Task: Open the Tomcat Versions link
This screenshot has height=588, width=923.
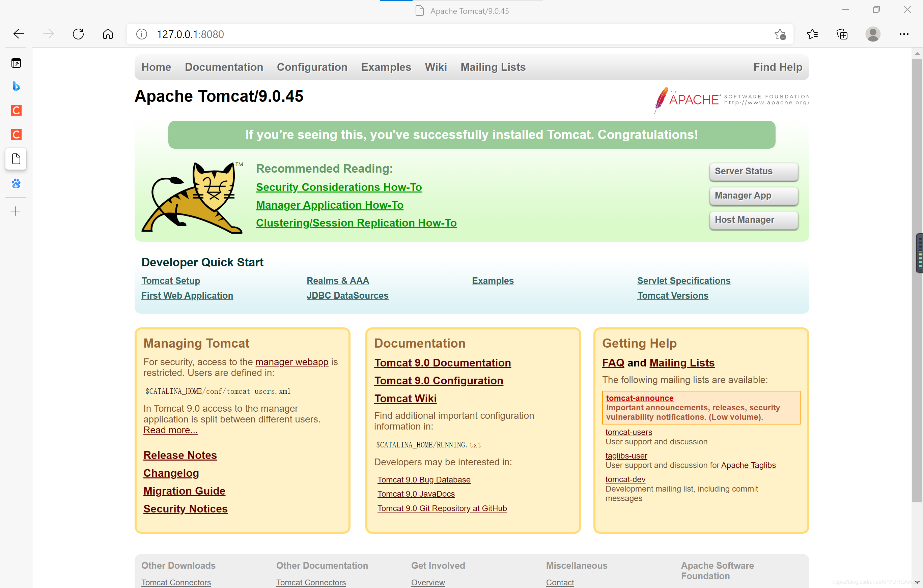Action: tap(673, 296)
